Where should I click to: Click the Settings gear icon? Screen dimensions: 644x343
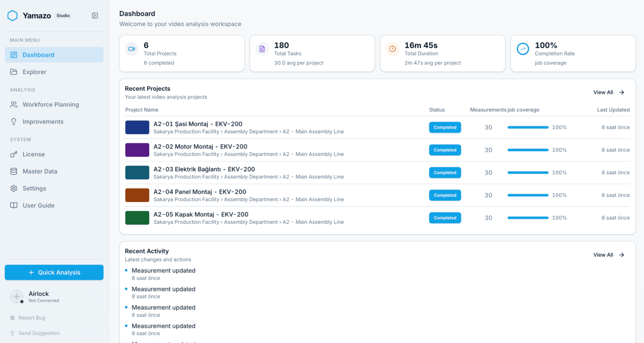[x=14, y=188]
